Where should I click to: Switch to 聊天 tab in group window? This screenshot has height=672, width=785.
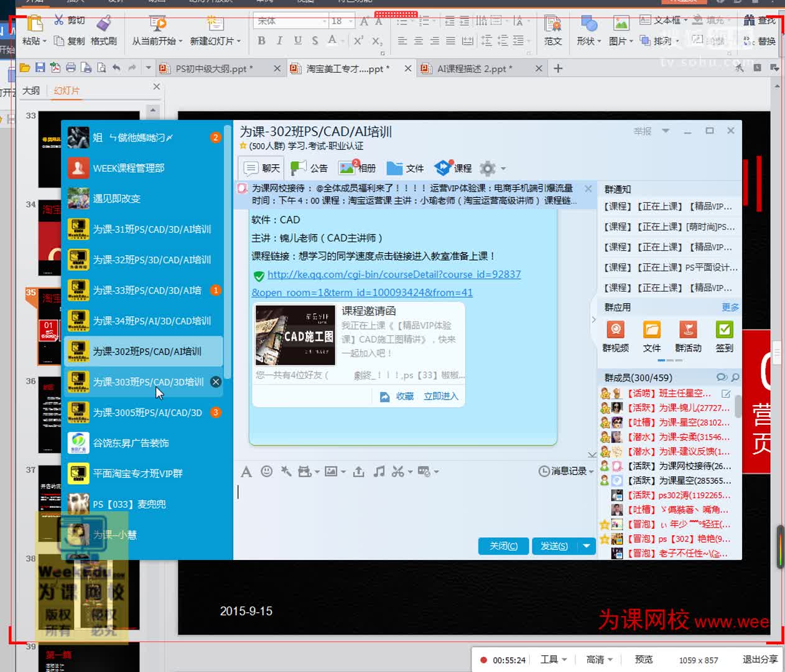(261, 168)
